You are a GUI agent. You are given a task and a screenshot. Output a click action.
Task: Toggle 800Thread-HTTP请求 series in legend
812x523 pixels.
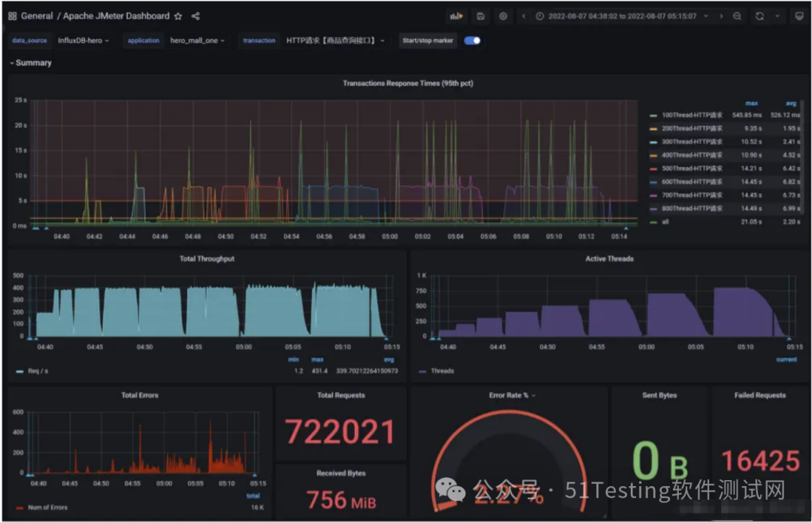(692, 208)
